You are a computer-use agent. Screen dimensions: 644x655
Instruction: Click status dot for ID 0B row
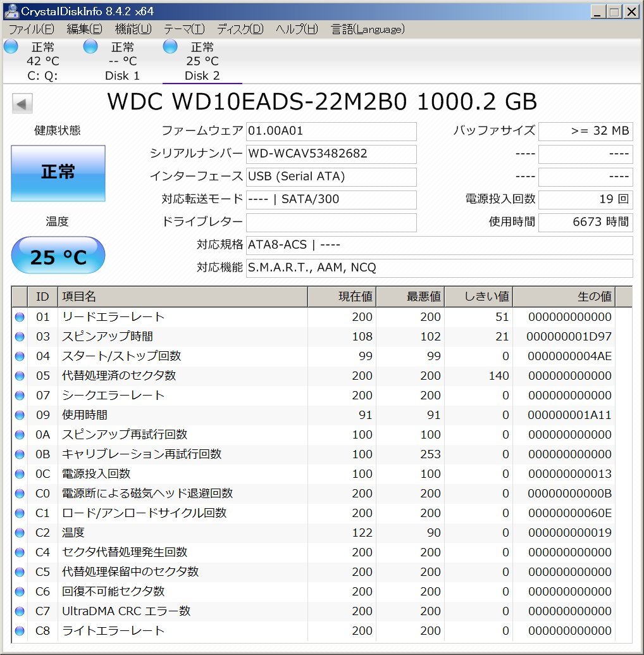point(20,454)
